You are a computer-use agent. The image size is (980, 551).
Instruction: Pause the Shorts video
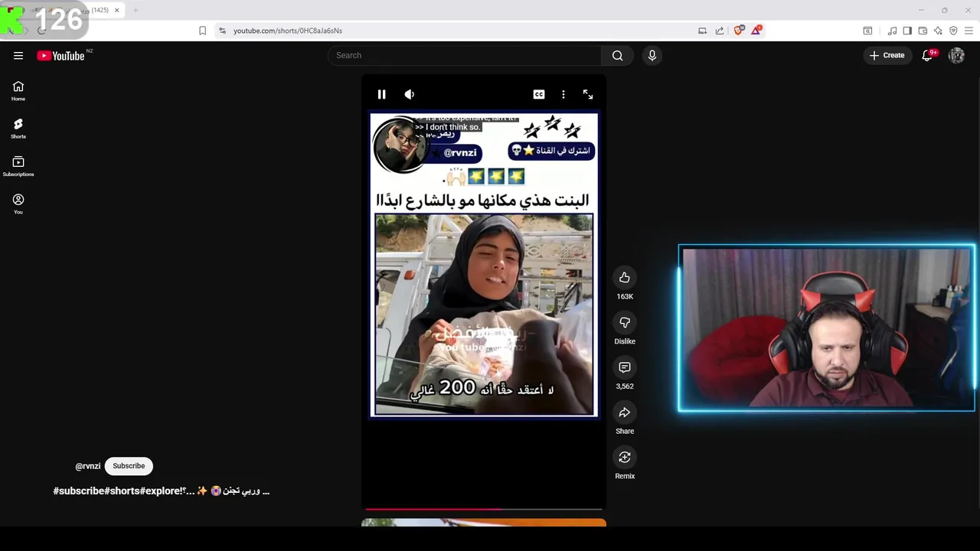point(381,94)
